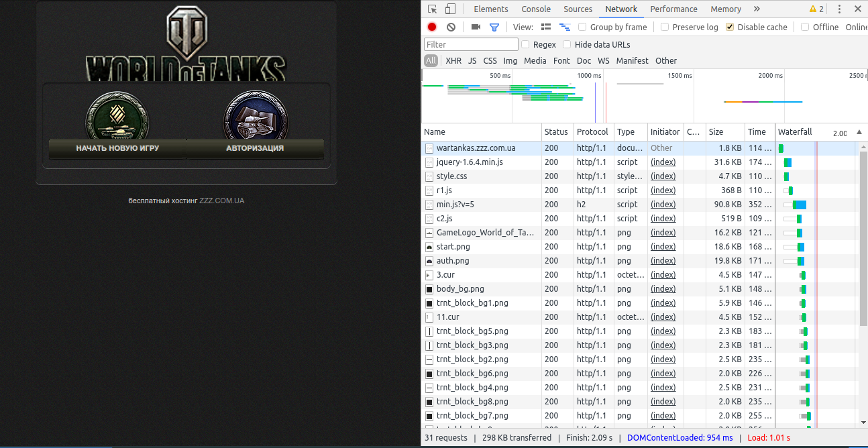Click the icon of 3.cur row
Viewport: 868px width, 448px height.
coord(429,275)
